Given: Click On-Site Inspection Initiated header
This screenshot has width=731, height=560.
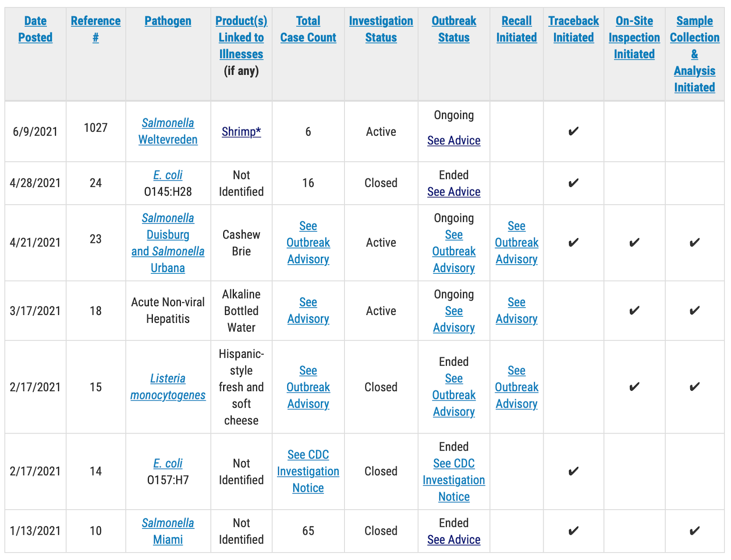Looking at the screenshot, I should pyautogui.click(x=634, y=38).
